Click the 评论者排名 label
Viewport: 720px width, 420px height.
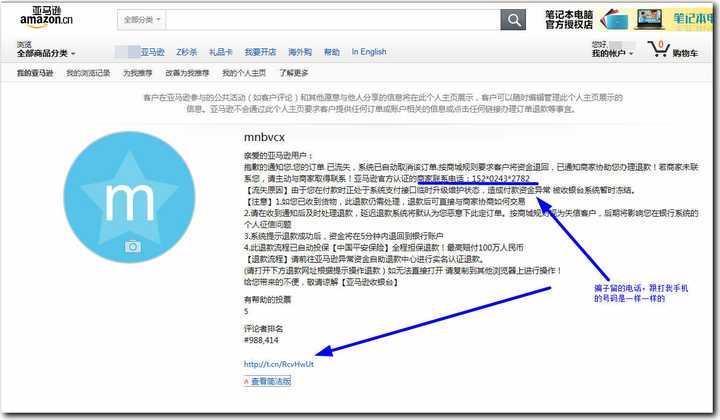pyautogui.click(x=263, y=329)
